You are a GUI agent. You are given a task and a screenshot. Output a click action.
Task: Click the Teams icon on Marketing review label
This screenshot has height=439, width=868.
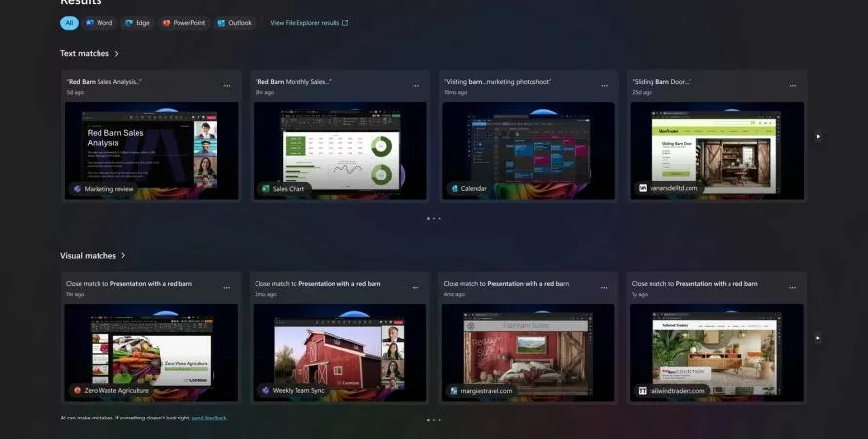click(77, 189)
